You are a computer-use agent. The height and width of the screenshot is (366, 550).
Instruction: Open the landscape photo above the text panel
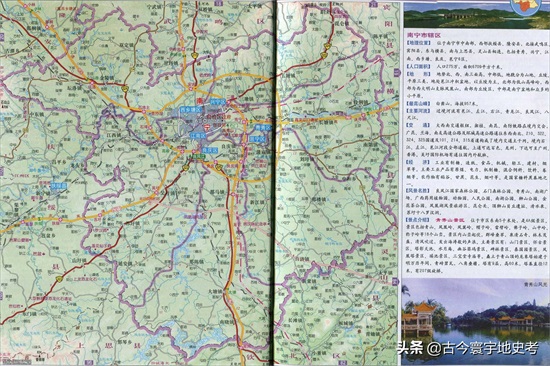[476, 15]
